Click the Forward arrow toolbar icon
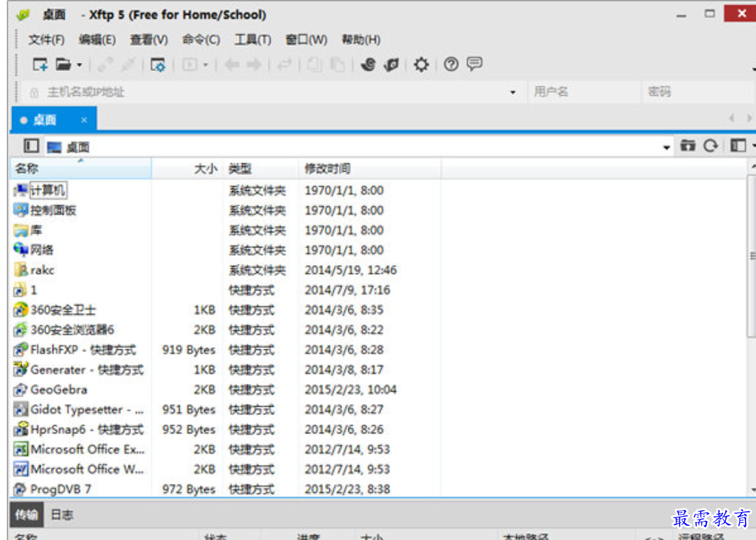 254,65
